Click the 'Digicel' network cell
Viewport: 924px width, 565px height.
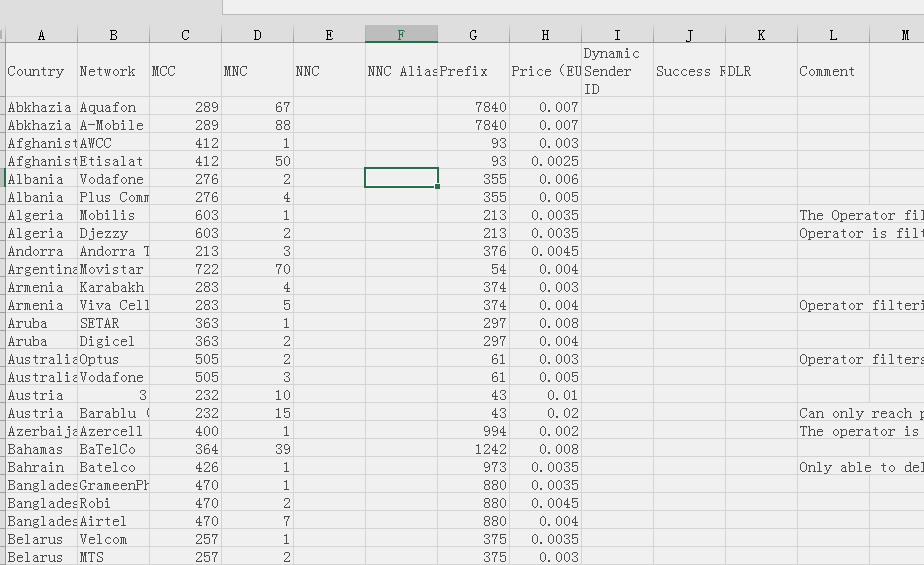[113, 341]
